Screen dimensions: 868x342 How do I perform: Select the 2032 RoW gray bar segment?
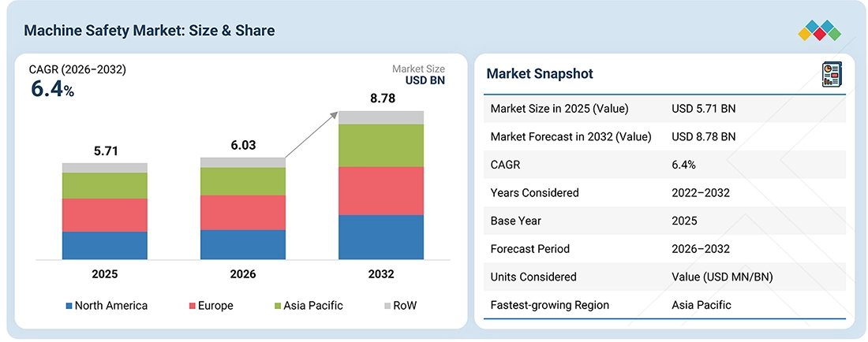pyautogui.click(x=381, y=117)
